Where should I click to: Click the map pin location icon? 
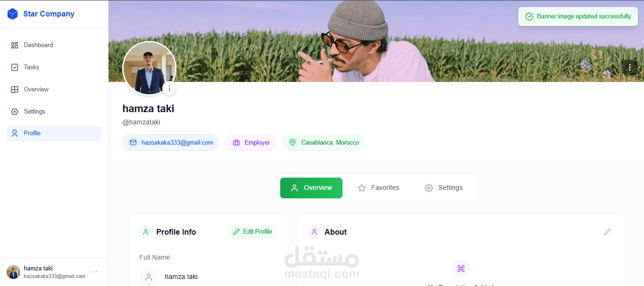(x=293, y=142)
